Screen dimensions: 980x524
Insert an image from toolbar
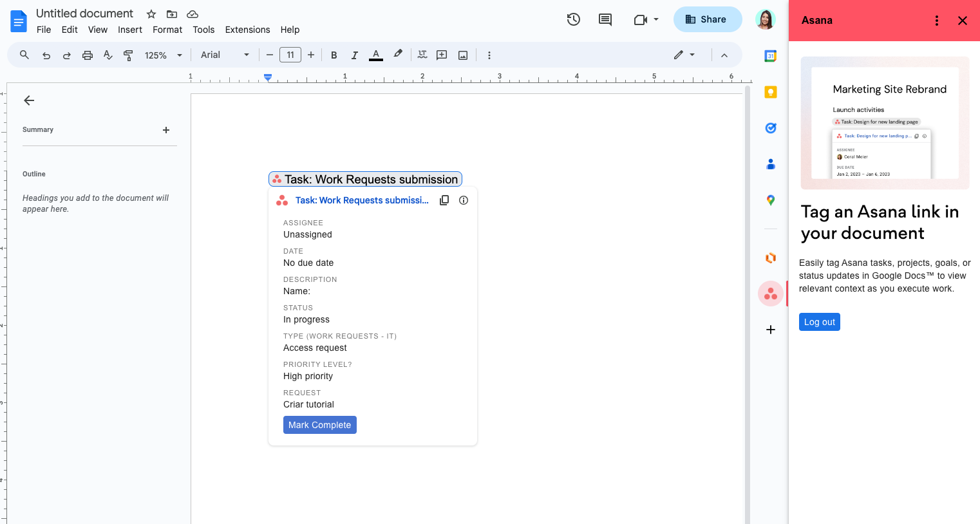[x=463, y=55]
